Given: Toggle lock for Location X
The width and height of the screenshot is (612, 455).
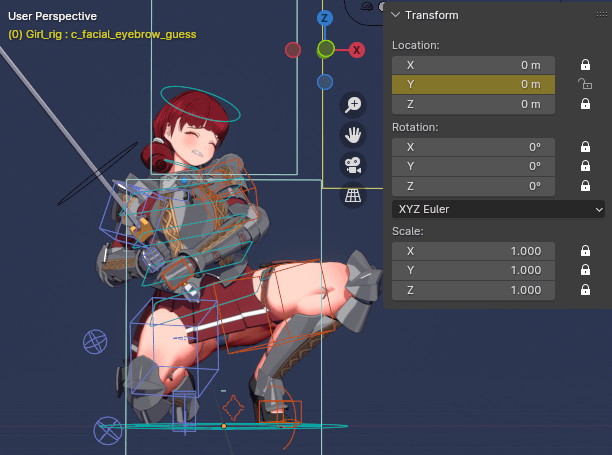Looking at the screenshot, I should click(x=585, y=64).
